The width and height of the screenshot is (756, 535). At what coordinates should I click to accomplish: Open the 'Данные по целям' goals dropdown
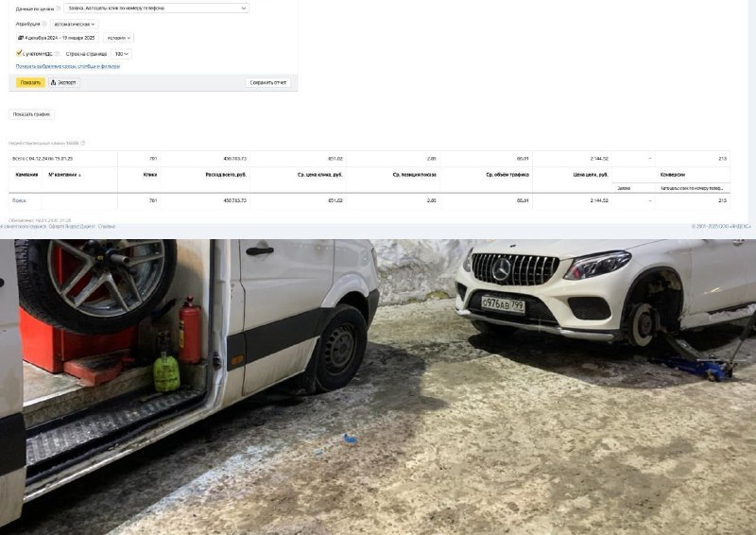coord(156,9)
